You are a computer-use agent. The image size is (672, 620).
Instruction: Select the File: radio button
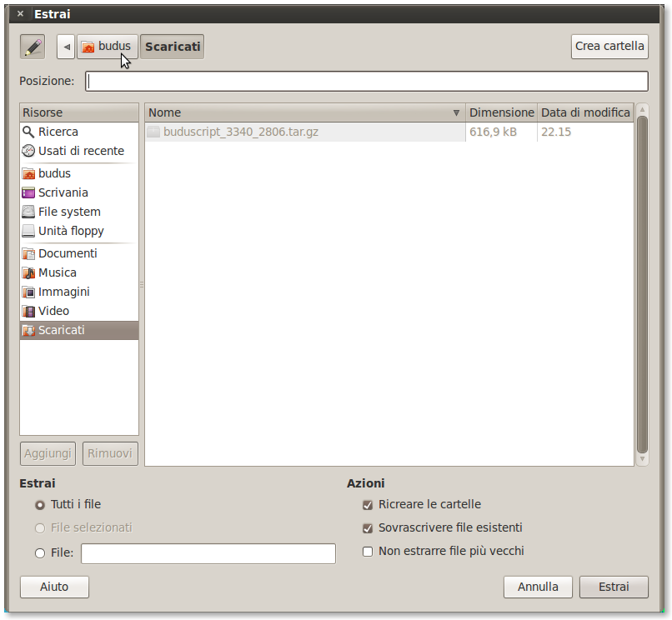pos(39,553)
